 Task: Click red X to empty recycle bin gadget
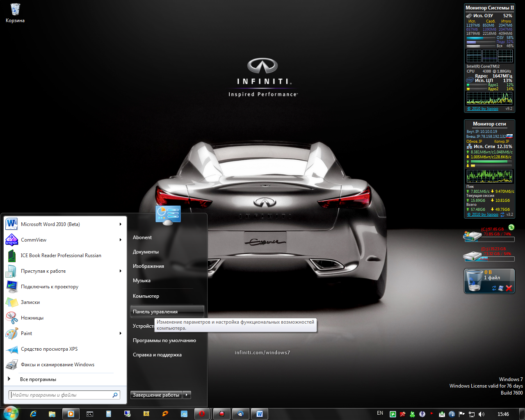coord(509,288)
